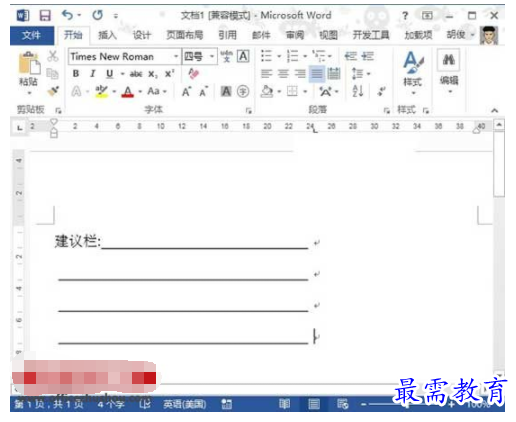Apply bulleted list

click(x=266, y=56)
